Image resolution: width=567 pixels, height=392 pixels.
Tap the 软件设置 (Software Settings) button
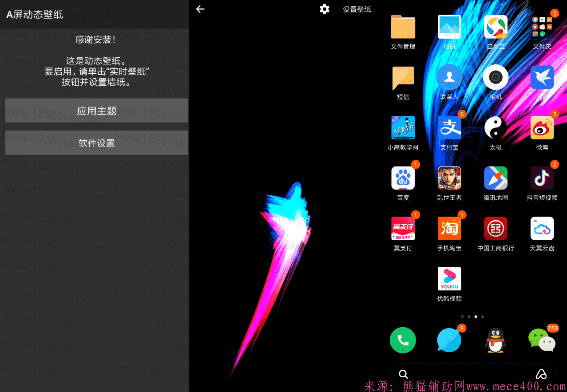click(96, 143)
